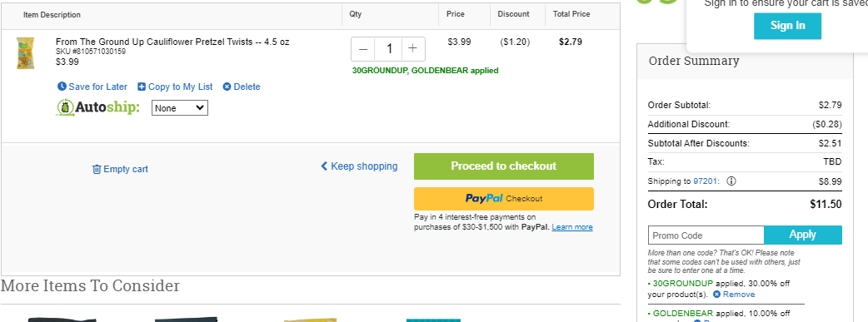The height and width of the screenshot is (322, 868).
Task: Click the Autoship logo icon
Action: [65, 107]
